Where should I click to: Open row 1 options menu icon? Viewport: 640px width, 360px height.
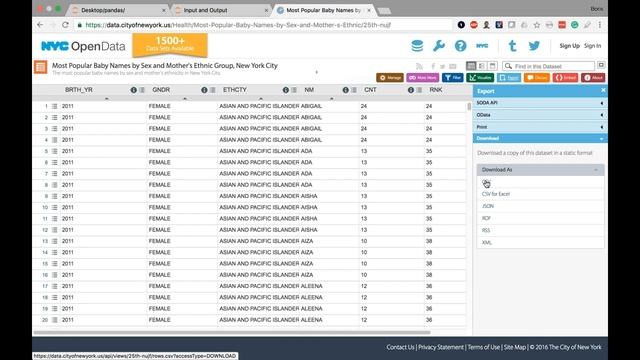[54, 106]
